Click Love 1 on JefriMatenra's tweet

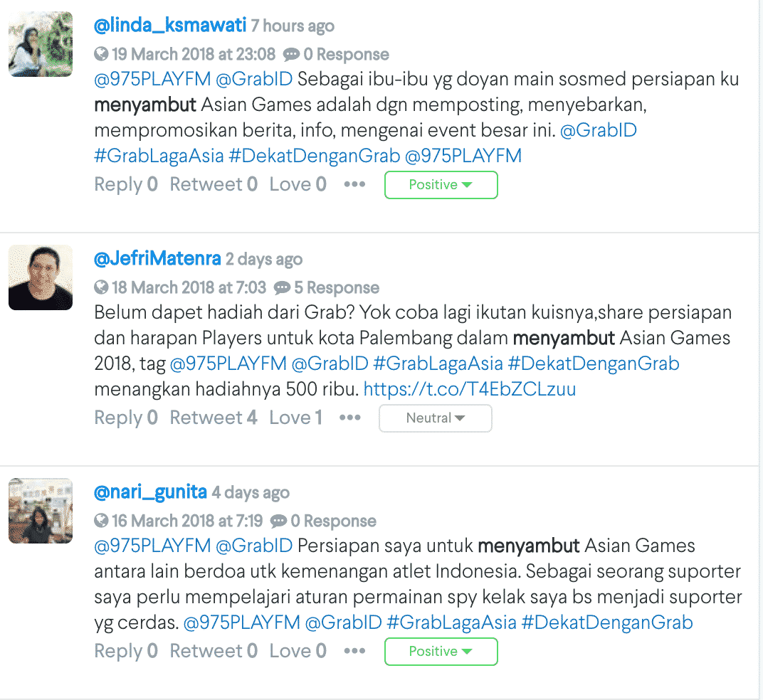tap(296, 418)
